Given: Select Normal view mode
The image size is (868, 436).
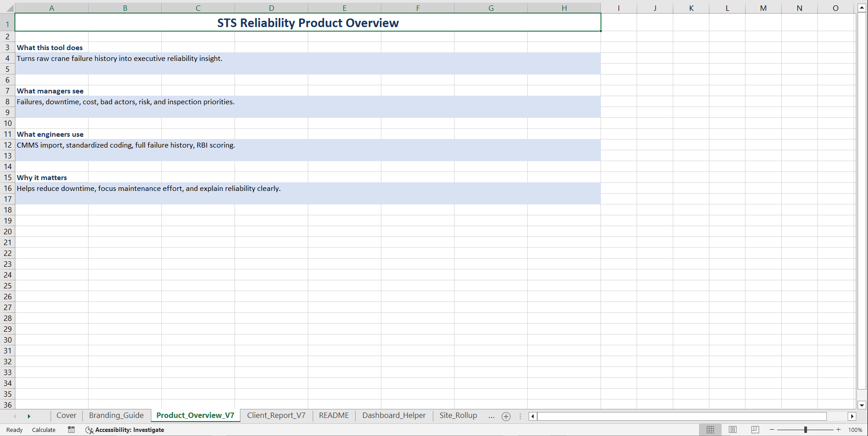Looking at the screenshot, I should point(710,430).
